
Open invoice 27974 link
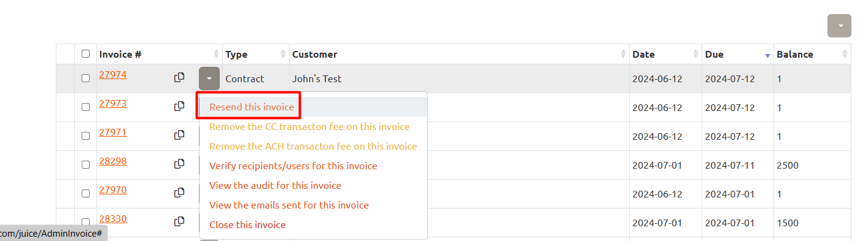113,75
